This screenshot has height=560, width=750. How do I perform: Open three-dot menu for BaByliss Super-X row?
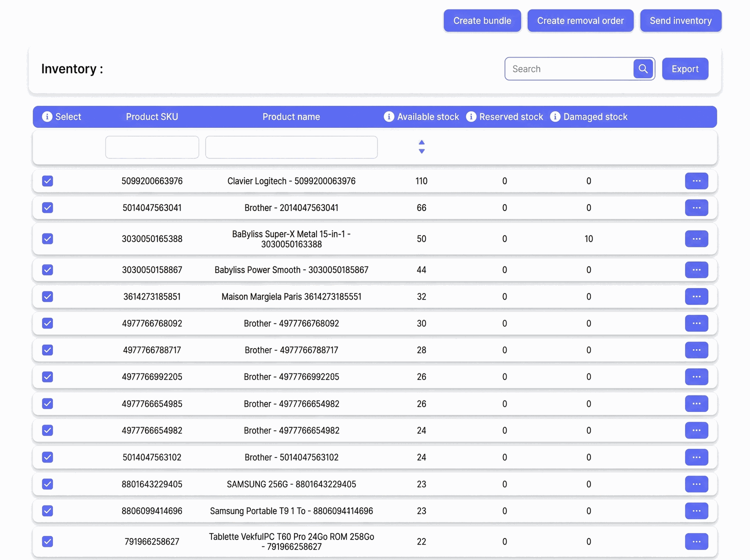pos(696,239)
